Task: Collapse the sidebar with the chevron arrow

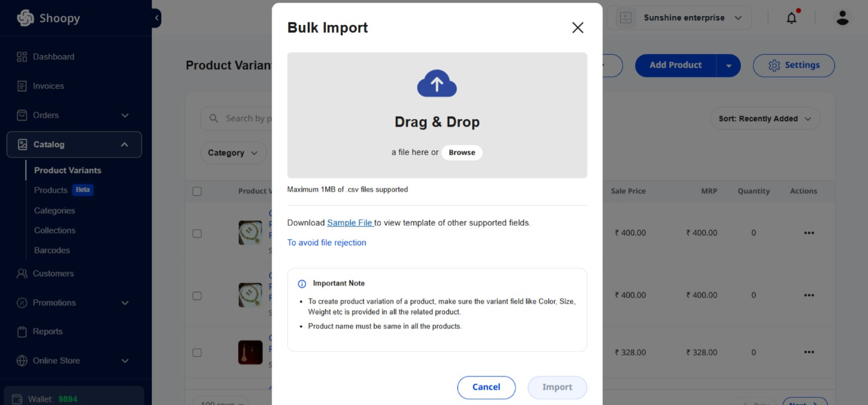Action: point(156,18)
